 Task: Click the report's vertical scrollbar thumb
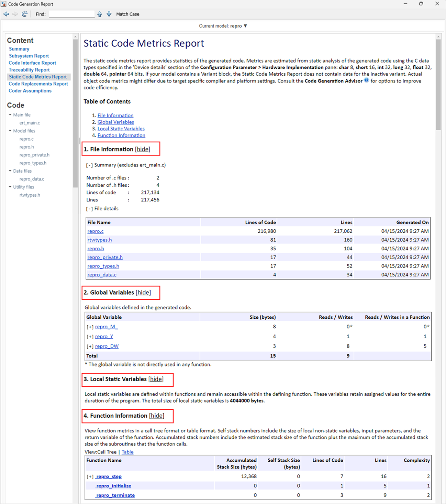click(438, 84)
